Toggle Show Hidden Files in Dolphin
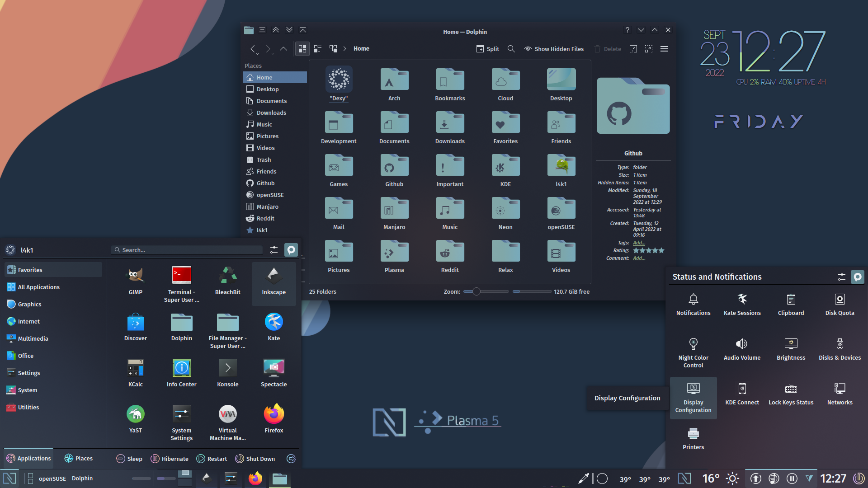Screen dimensions: 868x488 (554, 49)
